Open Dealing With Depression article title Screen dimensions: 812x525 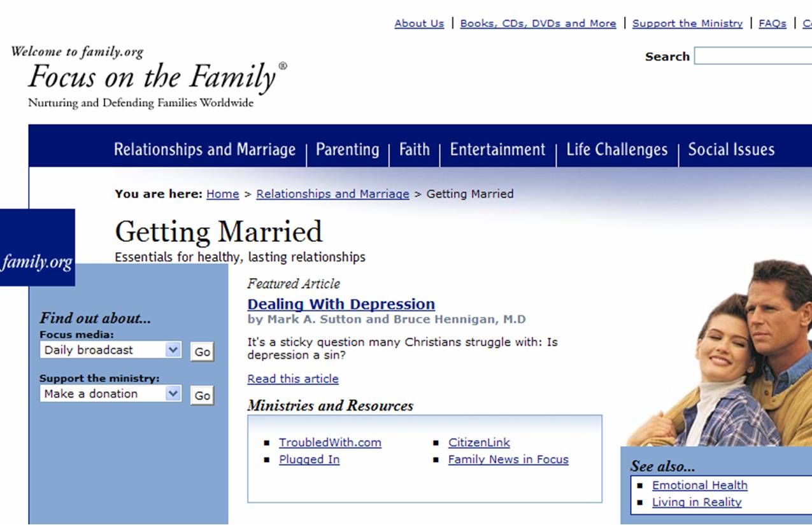click(341, 304)
